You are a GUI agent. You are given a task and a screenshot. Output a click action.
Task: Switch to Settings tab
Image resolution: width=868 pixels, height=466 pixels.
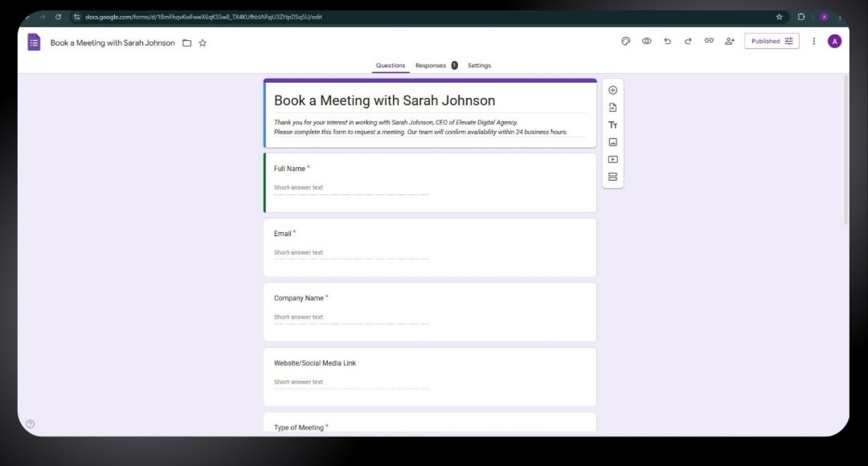479,65
